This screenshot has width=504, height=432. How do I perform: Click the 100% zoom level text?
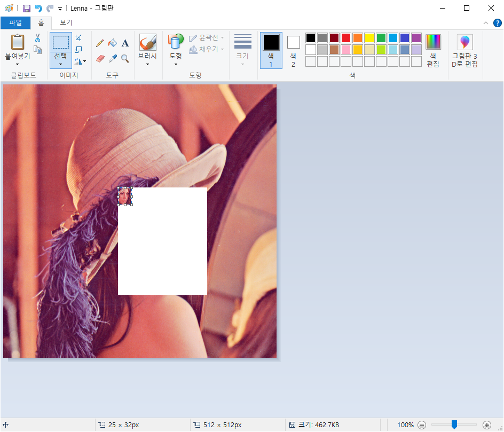coord(405,425)
